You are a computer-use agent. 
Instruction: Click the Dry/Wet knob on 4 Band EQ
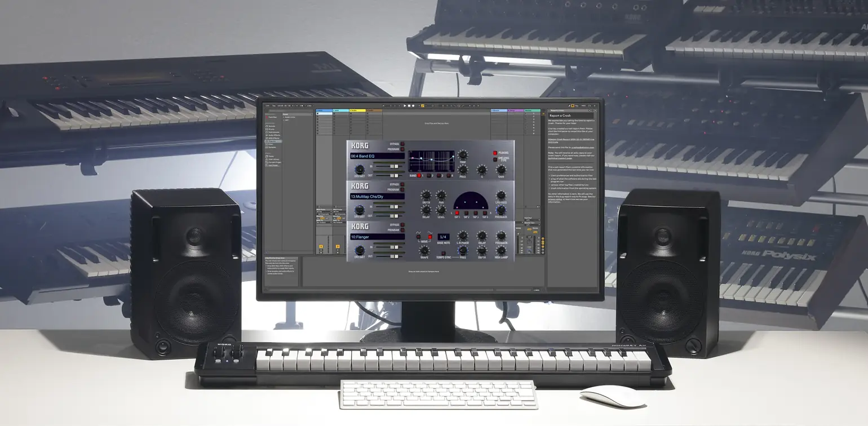[359, 169]
